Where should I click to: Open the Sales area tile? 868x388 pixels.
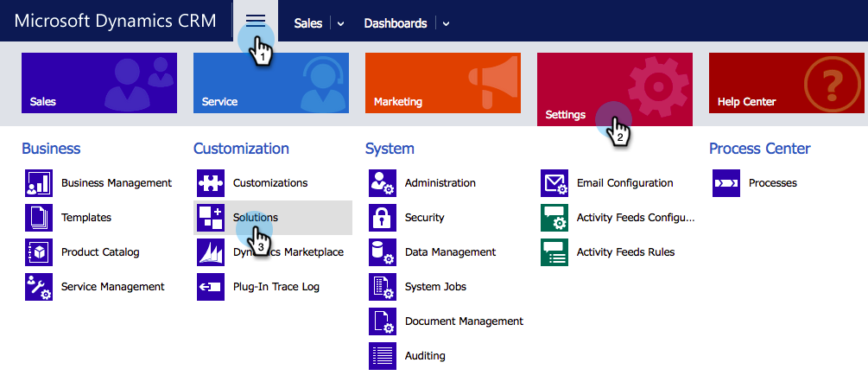point(99,83)
